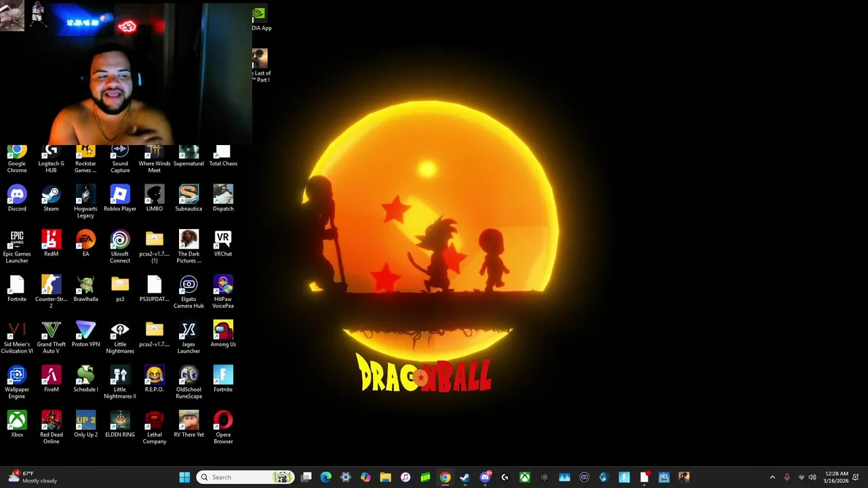Viewport: 868px width, 488px height.
Task: Select Grand Theft Auto V icon
Action: coord(51,338)
